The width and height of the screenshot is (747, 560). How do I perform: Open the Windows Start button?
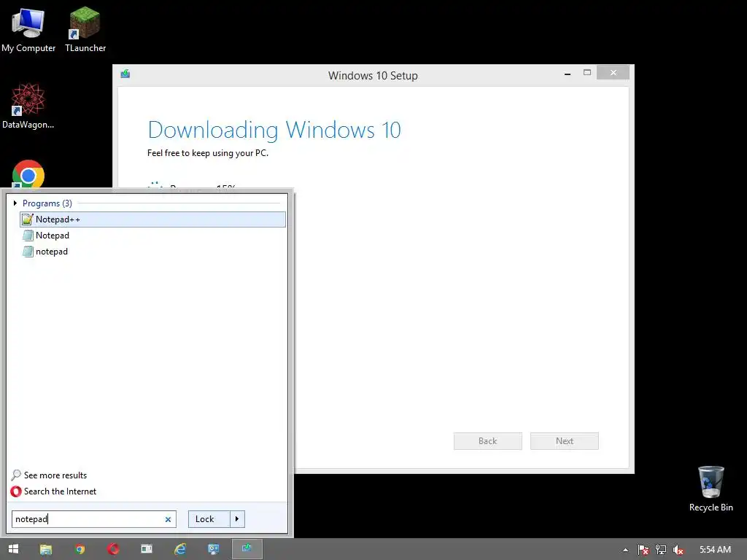click(x=13, y=549)
